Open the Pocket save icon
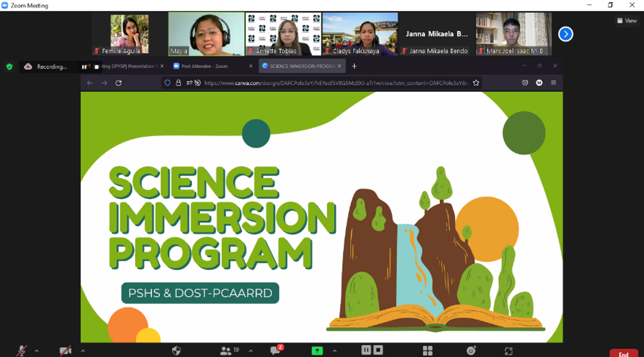This screenshot has width=644, height=357. pos(525,83)
